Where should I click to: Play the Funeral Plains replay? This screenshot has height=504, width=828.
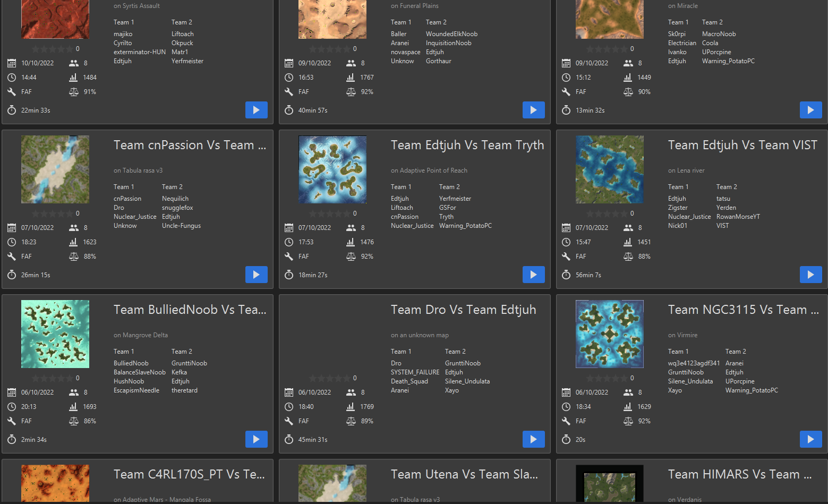point(533,110)
